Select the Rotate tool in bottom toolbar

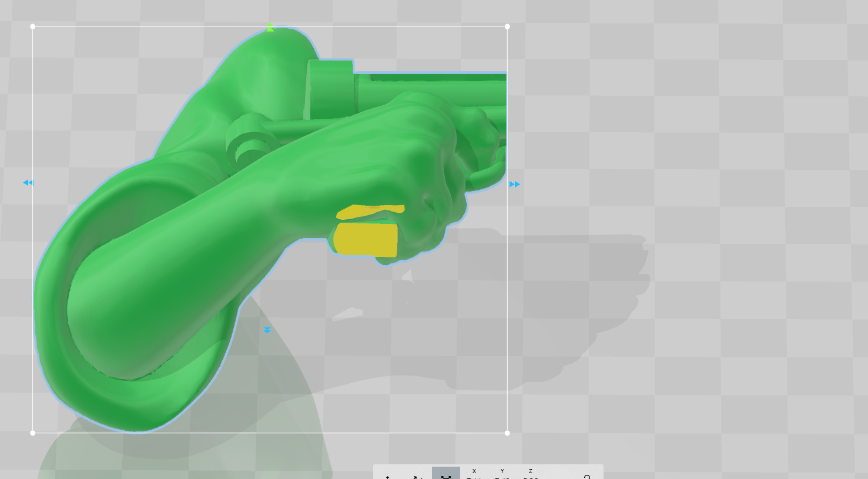417,477
